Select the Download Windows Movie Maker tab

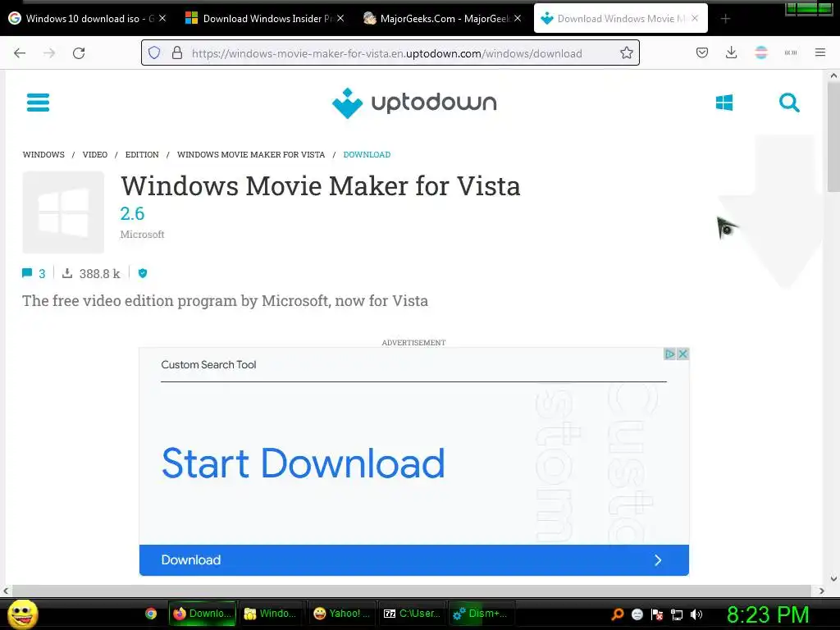point(620,19)
